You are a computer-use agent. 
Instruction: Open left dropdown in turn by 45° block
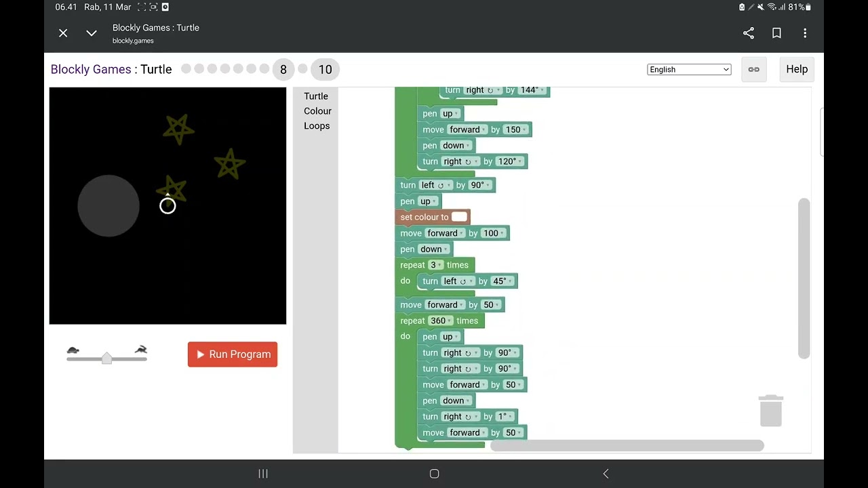(x=458, y=281)
